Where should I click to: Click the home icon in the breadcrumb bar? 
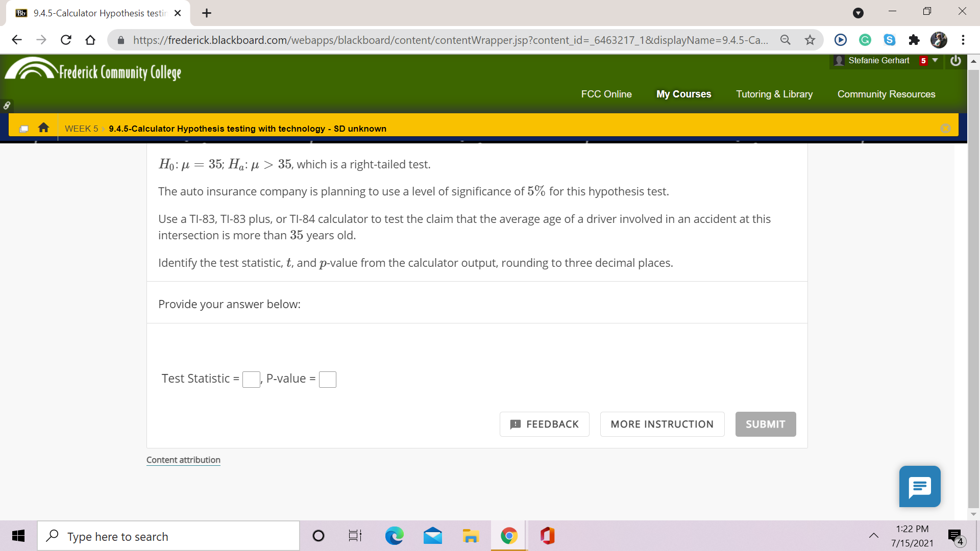[43, 128]
